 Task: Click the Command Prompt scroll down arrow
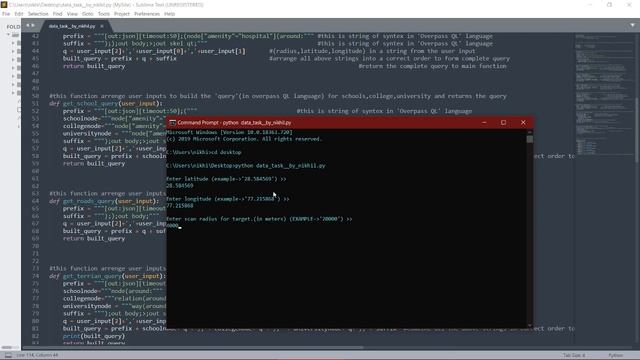(x=530, y=325)
